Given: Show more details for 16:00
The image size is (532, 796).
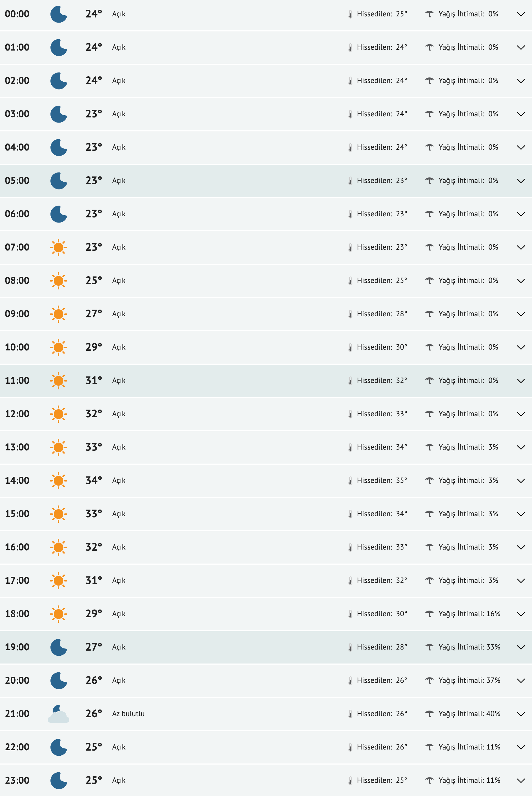Looking at the screenshot, I should [520, 547].
